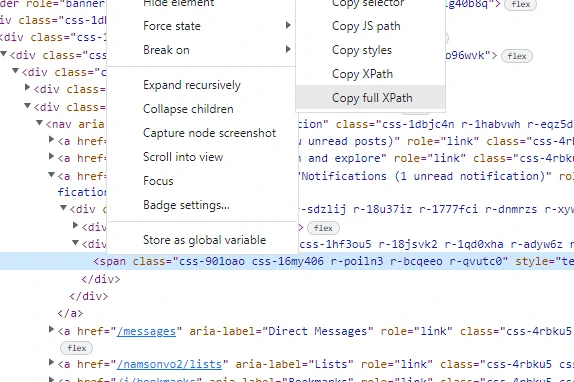Click flex badge under Direct Messages anchor

point(77,348)
